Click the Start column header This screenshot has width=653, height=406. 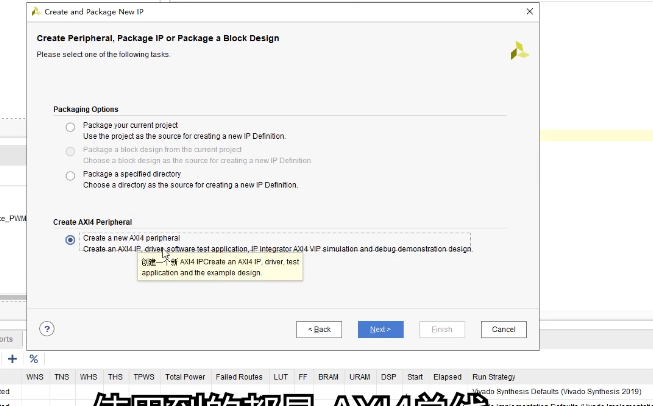(415, 377)
